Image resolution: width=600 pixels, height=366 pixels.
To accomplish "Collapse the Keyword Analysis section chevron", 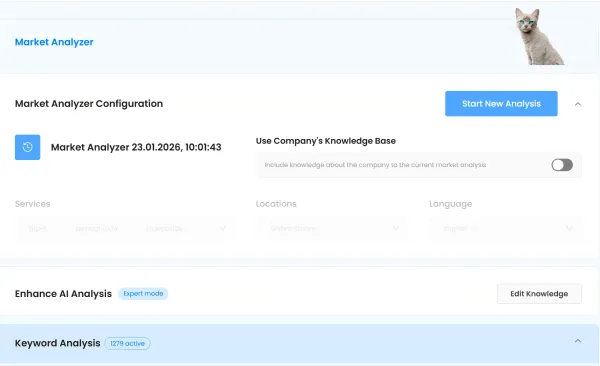I will tap(578, 341).
